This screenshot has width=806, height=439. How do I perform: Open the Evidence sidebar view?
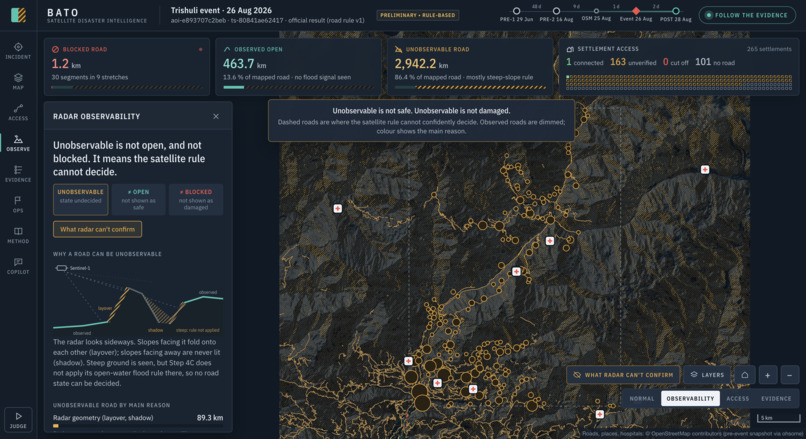pos(18,174)
